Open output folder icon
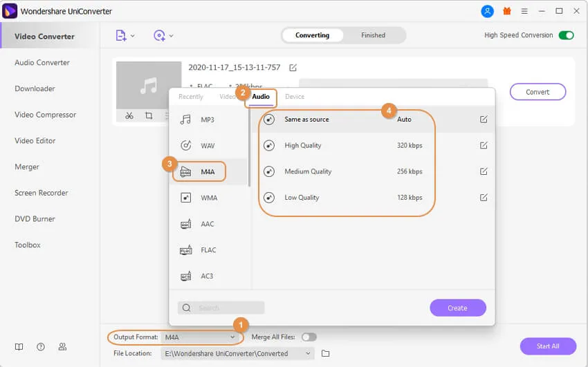588x367 pixels. pos(326,353)
